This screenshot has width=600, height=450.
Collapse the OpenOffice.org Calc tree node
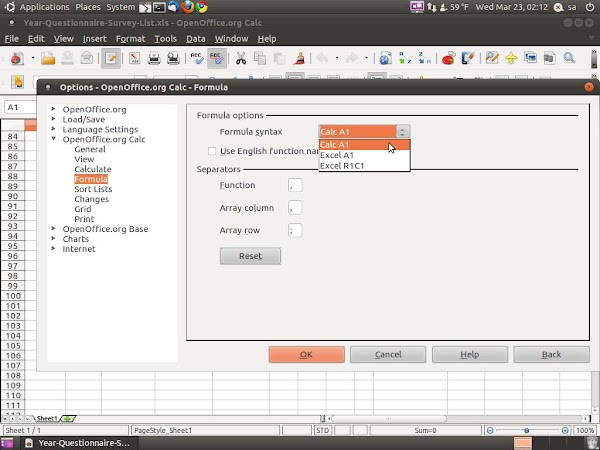[54, 139]
